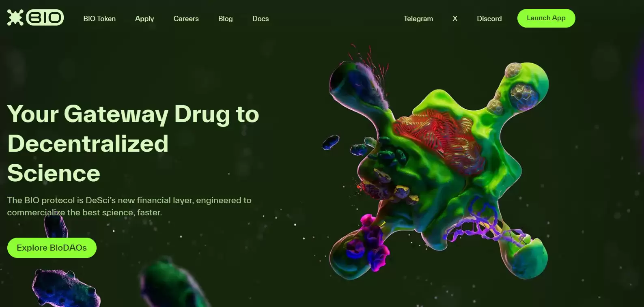The height and width of the screenshot is (307, 644).
Task: Open the Telegram link
Action: (418, 19)
